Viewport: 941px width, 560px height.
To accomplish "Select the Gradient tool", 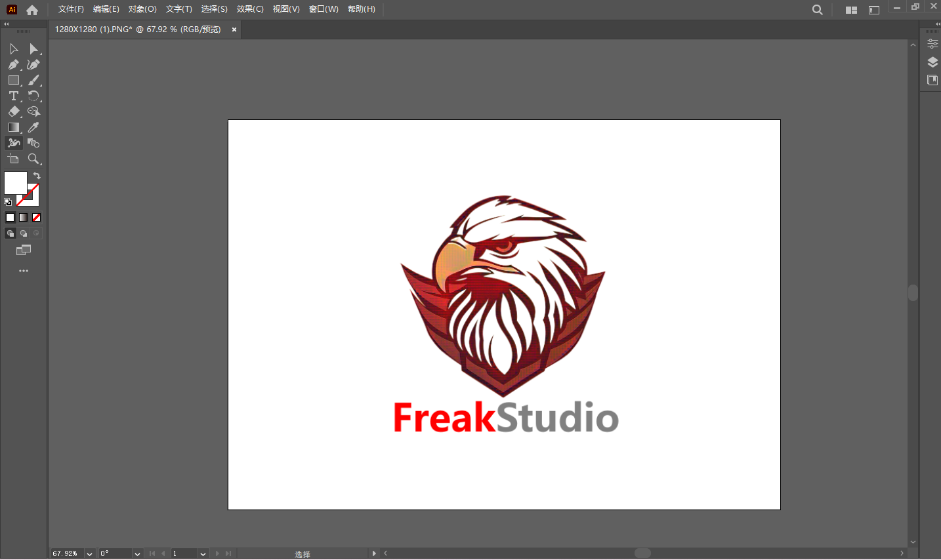I will 14,127.
